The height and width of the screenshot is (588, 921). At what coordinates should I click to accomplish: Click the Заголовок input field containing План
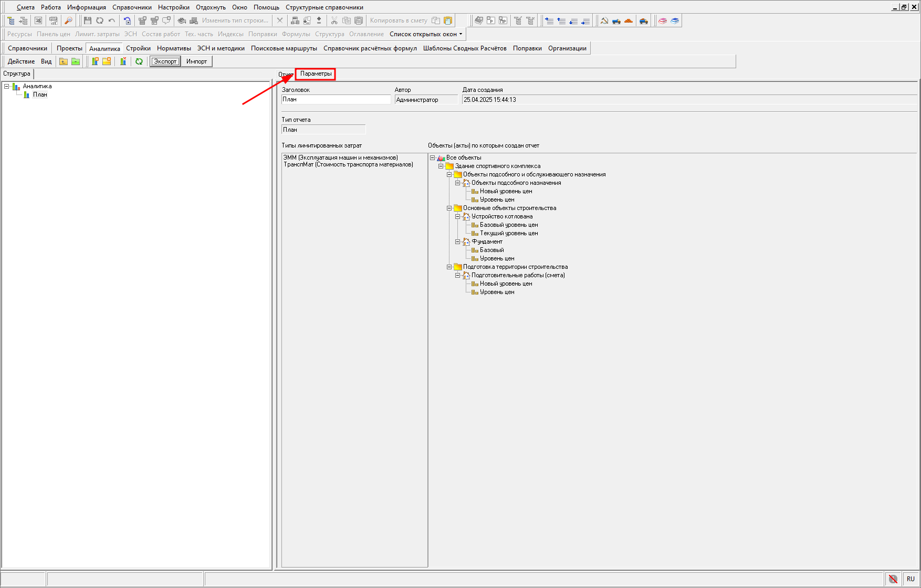tap(336, 99)
